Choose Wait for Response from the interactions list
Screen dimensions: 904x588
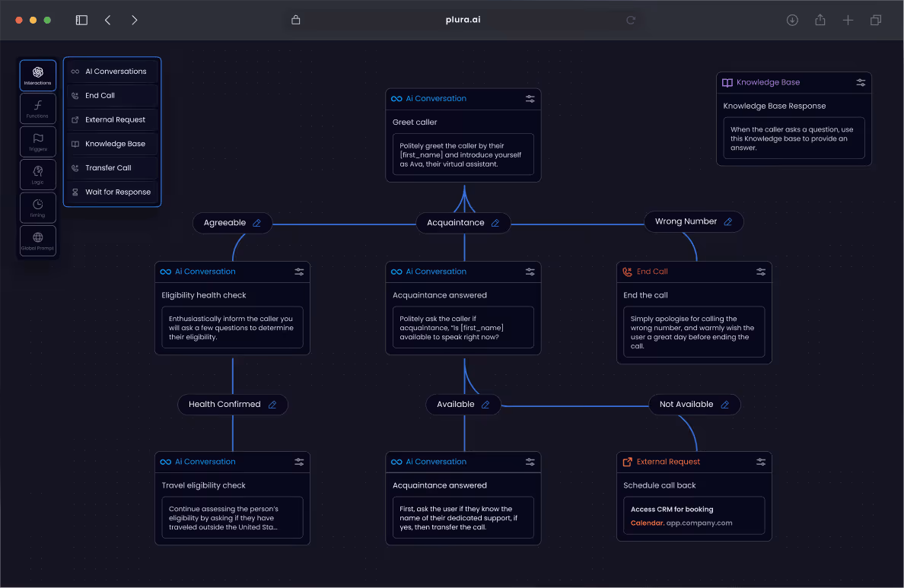tap(110, 192)
